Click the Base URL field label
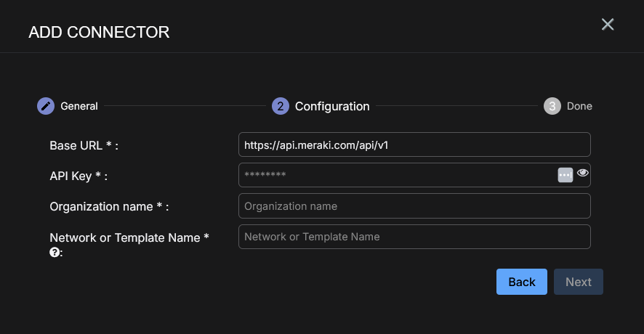Image resolution: width=644 pixels, height=334 pixels. point(84,145)
